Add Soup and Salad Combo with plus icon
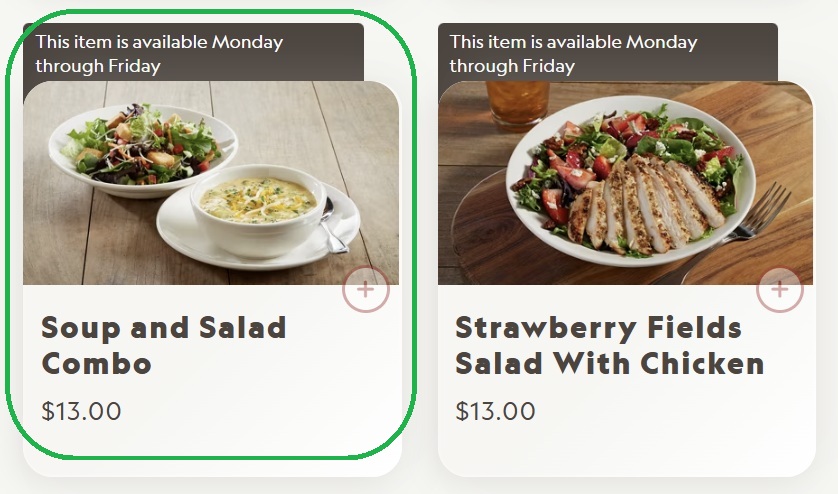Image resolution: width=838 pixels, height=494 pixels. pyautogui.click(x=365, y=290)
